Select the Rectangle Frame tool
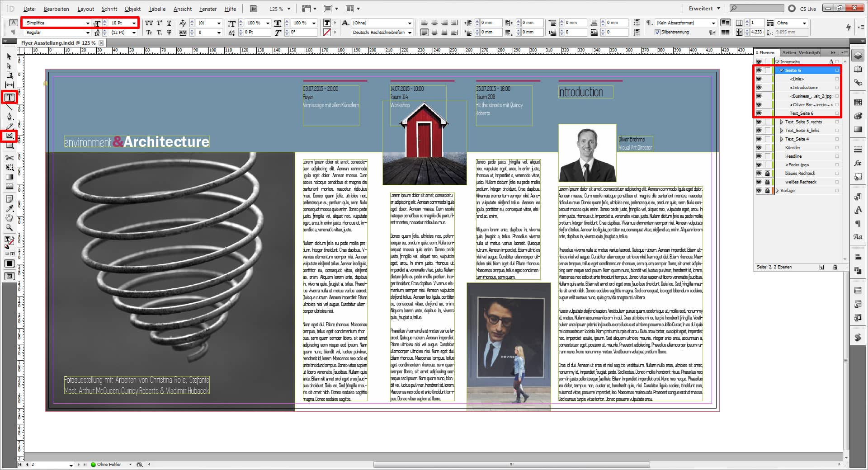 click(9, 136)
